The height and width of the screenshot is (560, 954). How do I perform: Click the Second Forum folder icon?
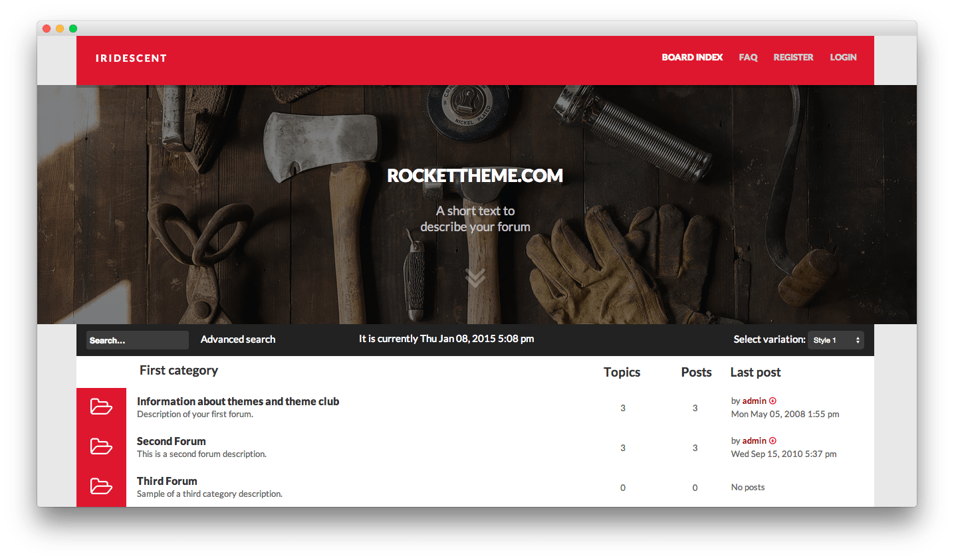101,446
